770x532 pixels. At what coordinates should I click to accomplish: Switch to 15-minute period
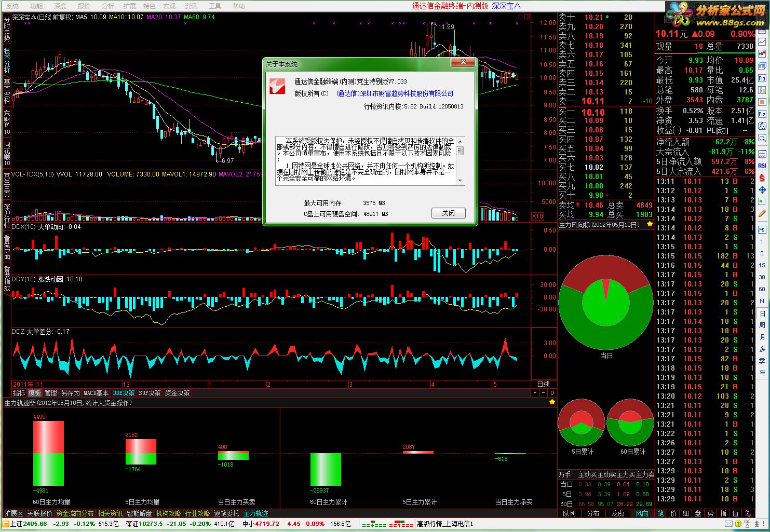tap(762, 265)
